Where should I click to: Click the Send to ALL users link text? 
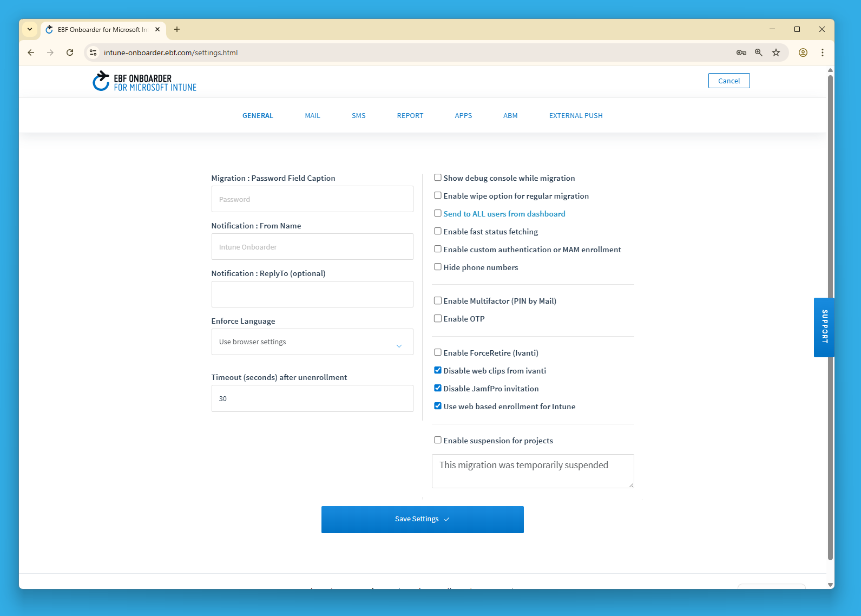coord(504,214)
